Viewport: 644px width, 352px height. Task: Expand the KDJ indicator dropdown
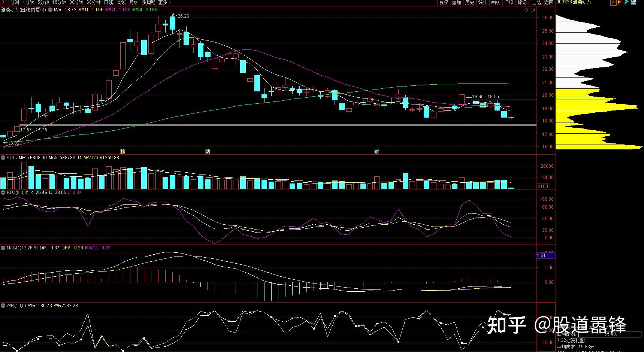[3, 192]
